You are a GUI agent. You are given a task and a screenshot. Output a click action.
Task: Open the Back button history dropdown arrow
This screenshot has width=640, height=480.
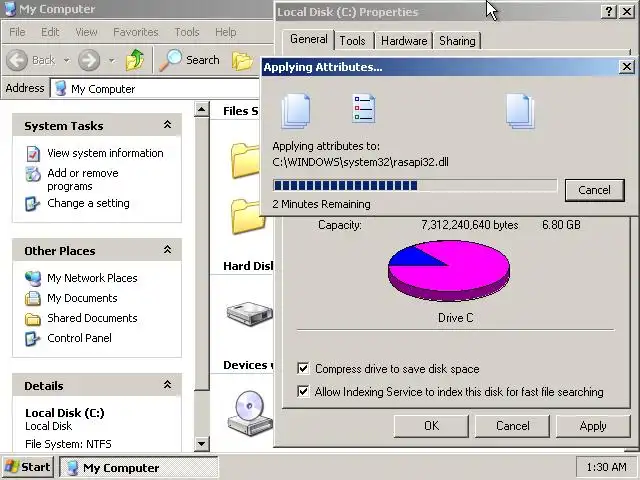(x=67, y=60)
